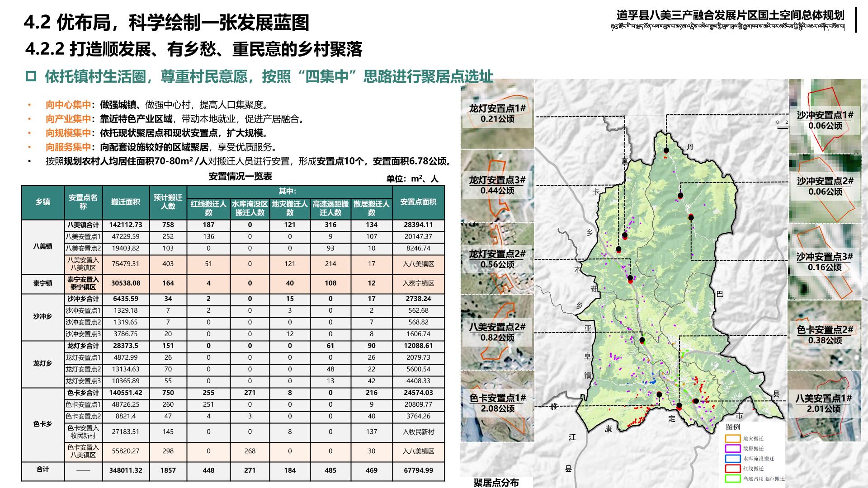Click the orange bullet label 向产业集中
The image size is (868, 488).
coord(68,119)
